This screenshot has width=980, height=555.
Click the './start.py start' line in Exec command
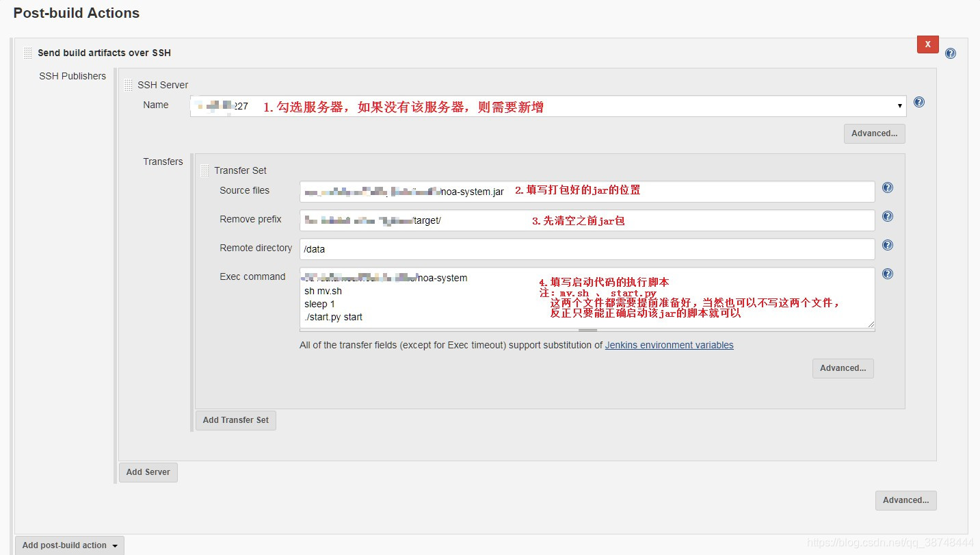(x=333, y=317)
